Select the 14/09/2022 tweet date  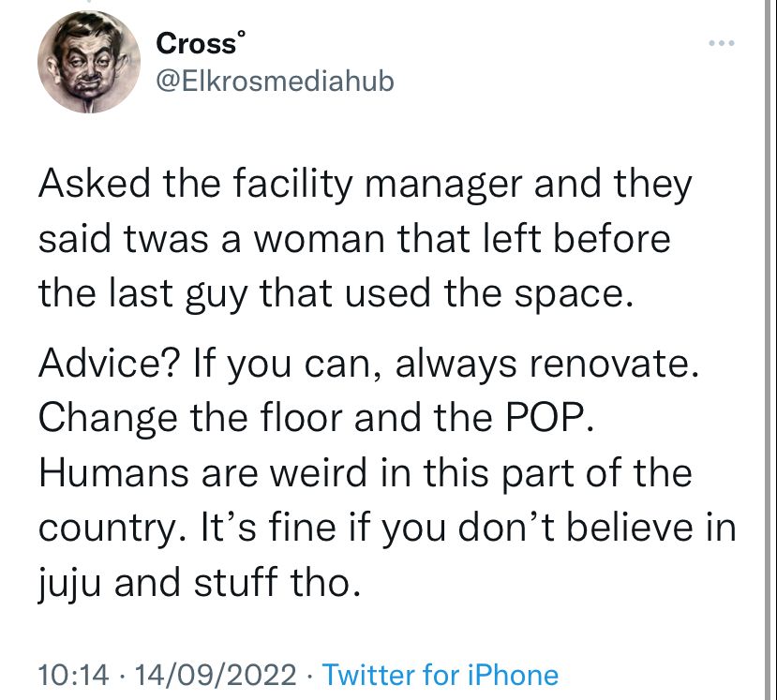pos(215,675)
